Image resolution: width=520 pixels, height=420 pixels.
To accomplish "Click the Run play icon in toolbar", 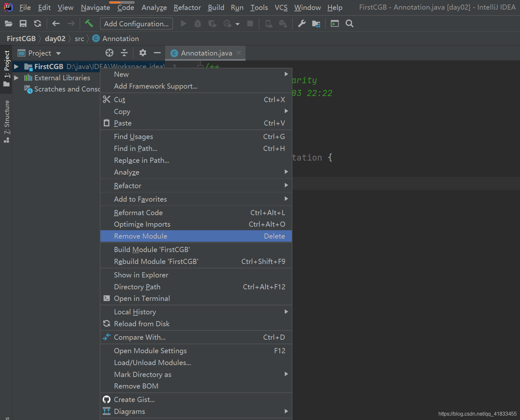I will [184, 23].
